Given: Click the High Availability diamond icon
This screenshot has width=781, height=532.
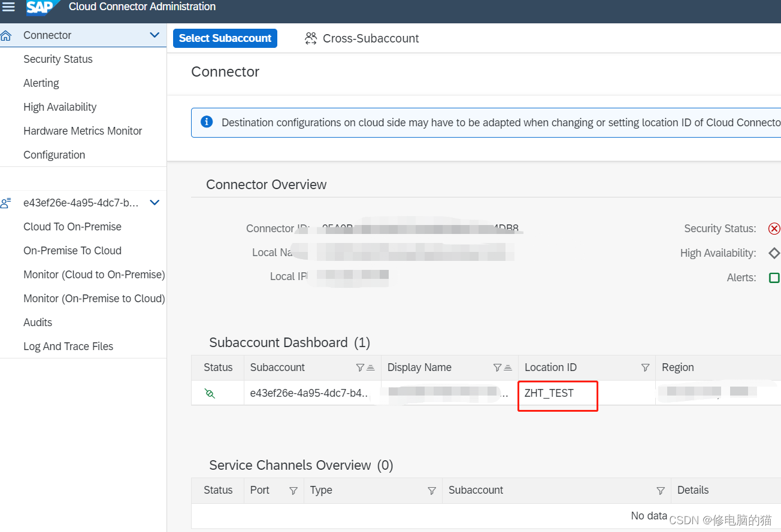Looking at the screenshot, I should [774, 253].
